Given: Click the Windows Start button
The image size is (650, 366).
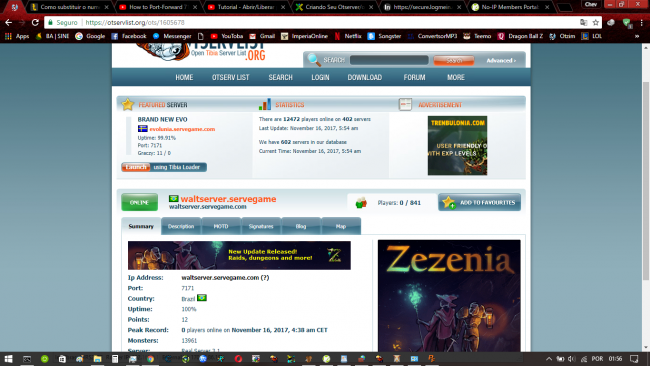Looking at the screenshot, I should point(8,359).
